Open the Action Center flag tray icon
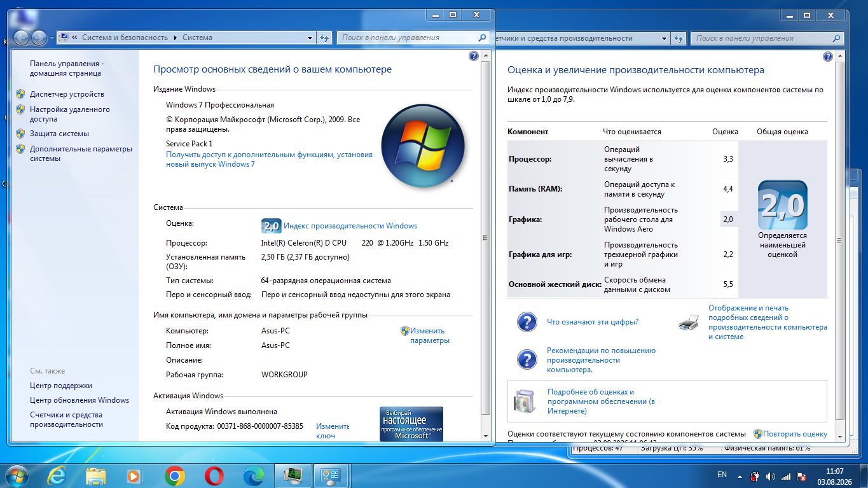868x488 pixels. (803, 476)
